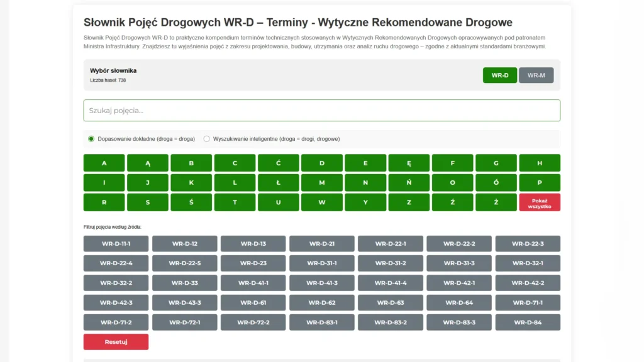Filter terms by source WR-D-84

point(527,322)
